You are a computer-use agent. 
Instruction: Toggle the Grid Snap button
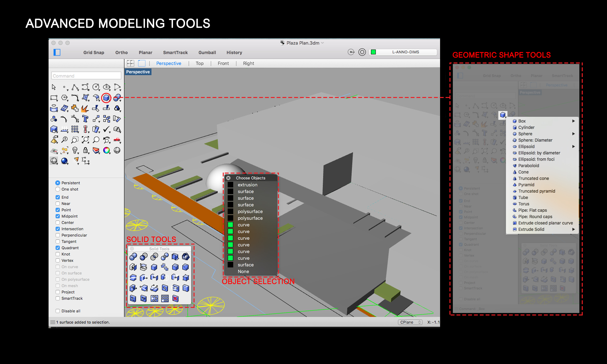click(94, 52)
